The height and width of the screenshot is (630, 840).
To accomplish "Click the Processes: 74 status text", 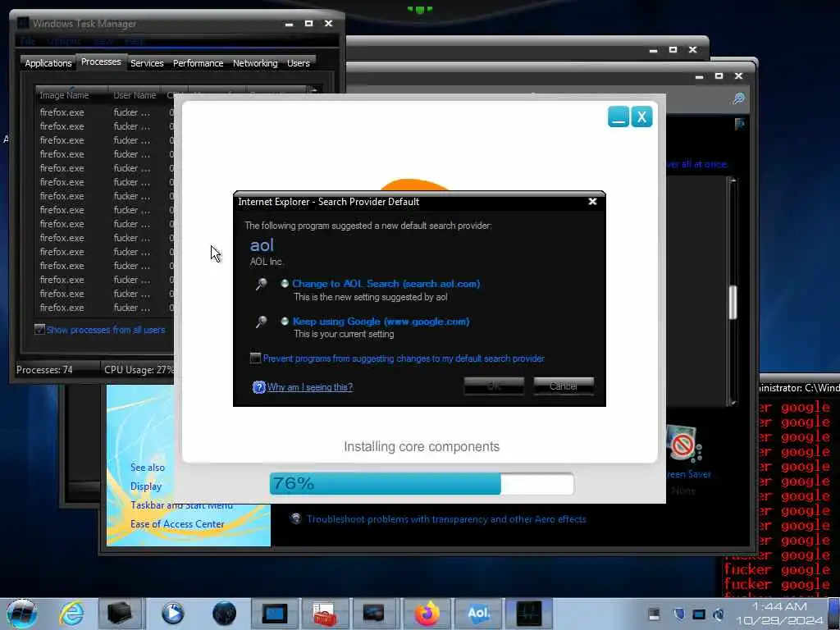I will 44,370.
